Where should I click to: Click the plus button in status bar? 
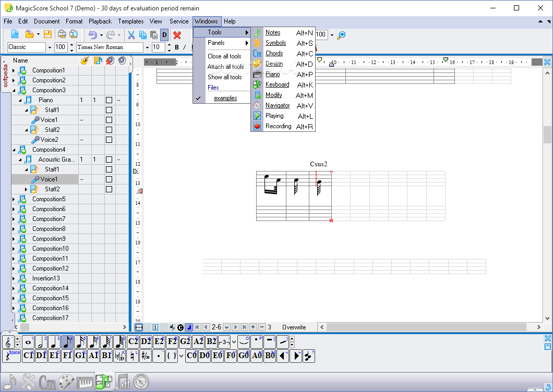(253, 327)
